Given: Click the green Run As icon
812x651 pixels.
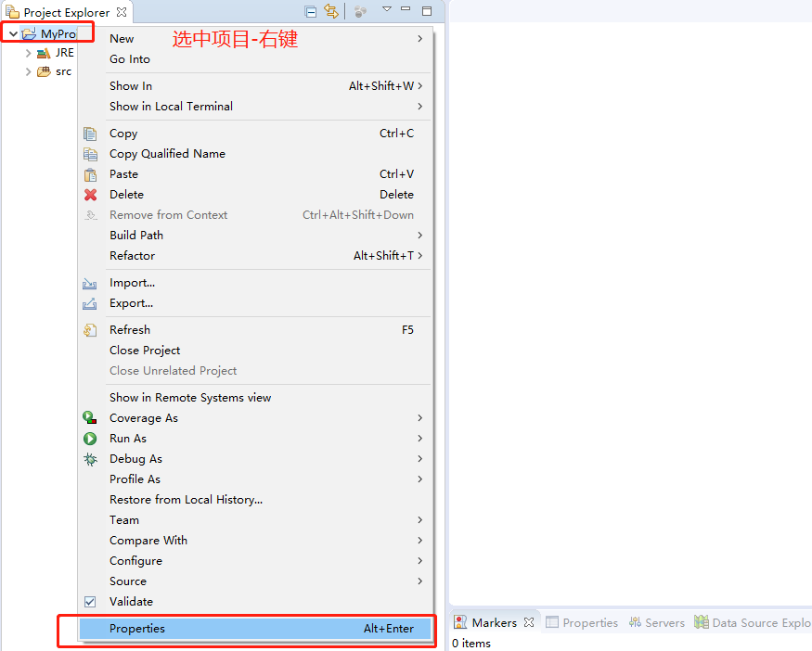Looking at the screenshot, I should pyautogui.click(x=90, y=439).
